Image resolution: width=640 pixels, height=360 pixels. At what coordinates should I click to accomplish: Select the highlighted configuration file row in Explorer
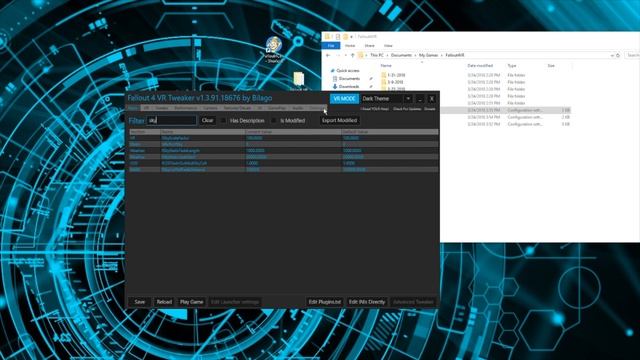pyautogui.click(x=506, y=110)
